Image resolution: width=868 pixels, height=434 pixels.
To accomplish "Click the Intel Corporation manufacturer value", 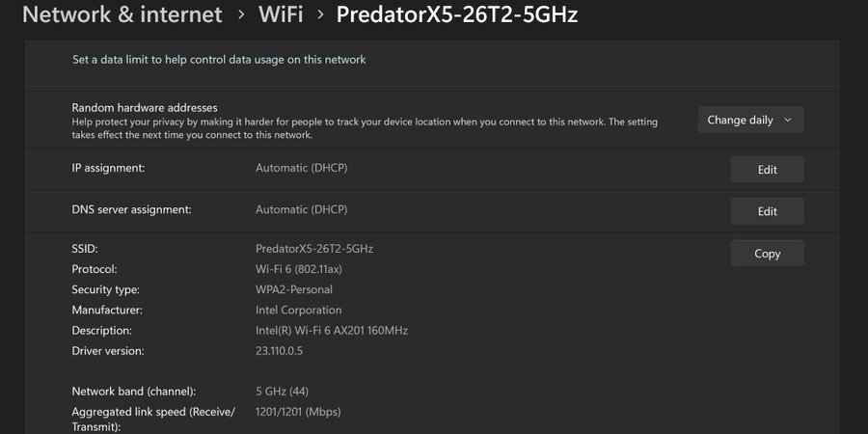I will tap(298, 311).
